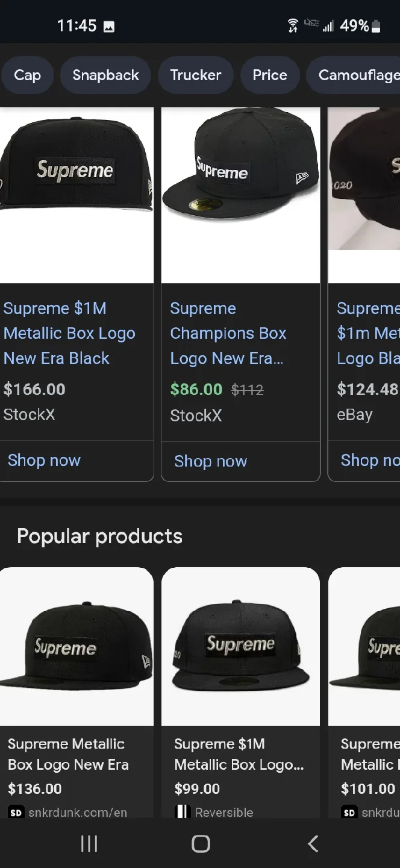Tap the back navigation icon
The image size is (400, 868).
[313, 843]
